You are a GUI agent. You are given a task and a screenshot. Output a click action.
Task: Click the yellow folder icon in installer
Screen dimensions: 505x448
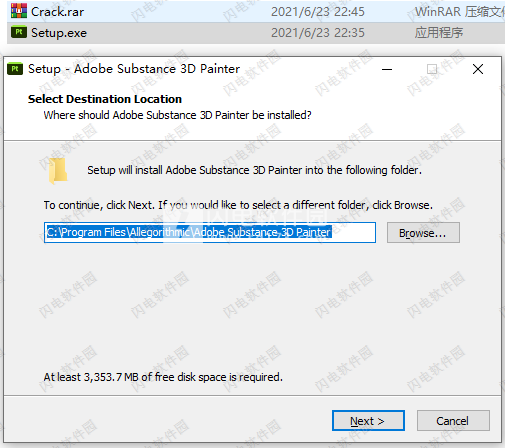tap(58, 171)
